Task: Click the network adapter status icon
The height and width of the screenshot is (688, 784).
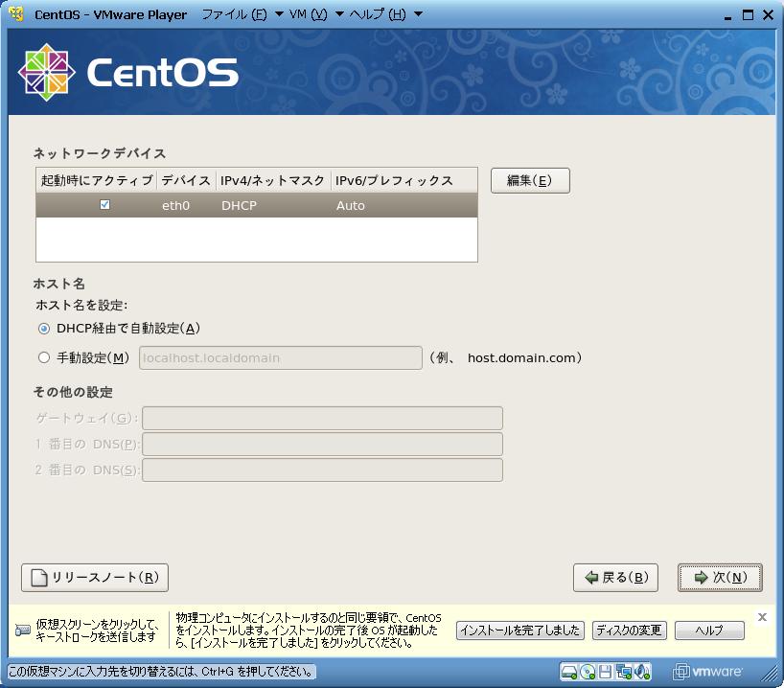Action: [x=624, y=671]
